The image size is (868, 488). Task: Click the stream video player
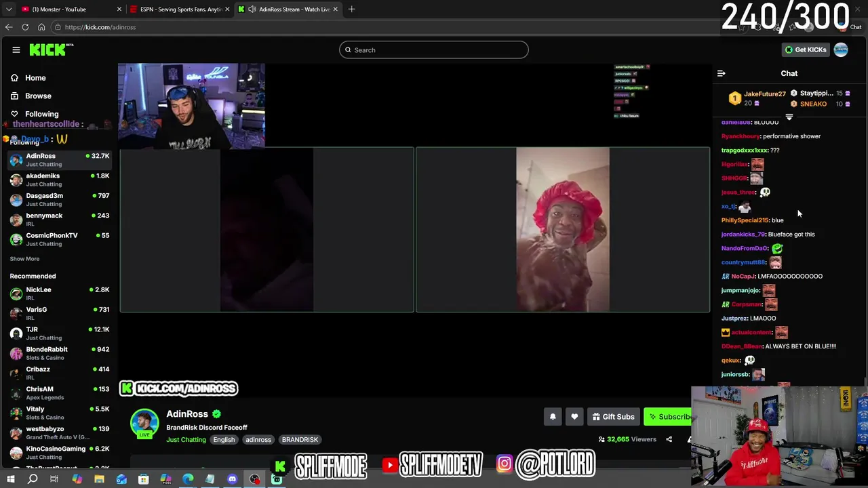pyautogui.click(x=415, y=229)
